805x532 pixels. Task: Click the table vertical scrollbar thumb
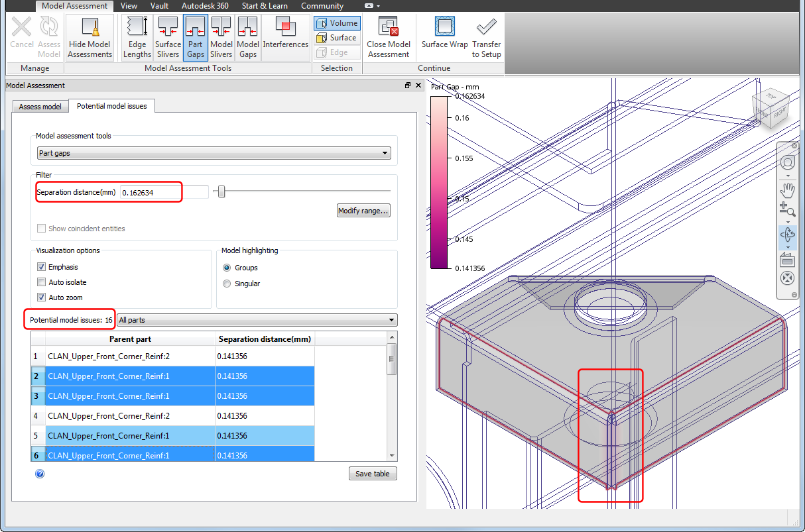[x=392, y=359]
